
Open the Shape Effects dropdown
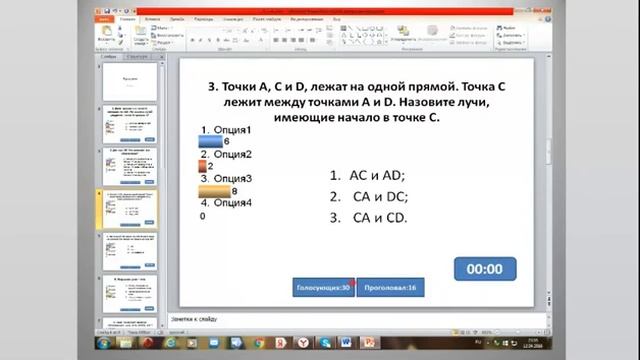tap(469, 43)
